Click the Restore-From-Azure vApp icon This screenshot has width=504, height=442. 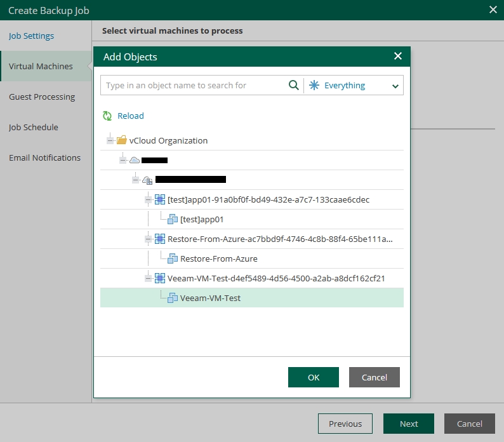pyautogui.click(x=160, y=239)
